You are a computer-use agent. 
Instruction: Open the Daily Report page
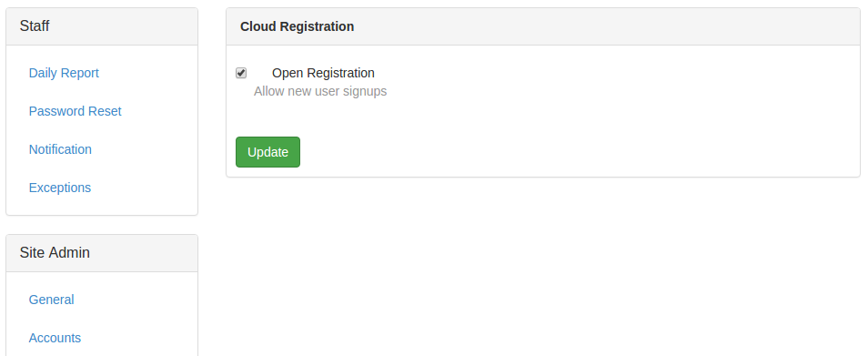point(64,73)
